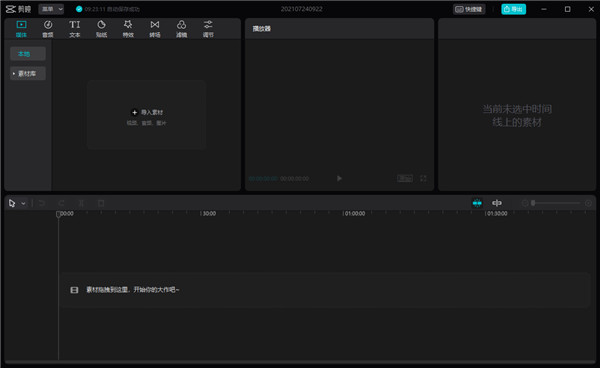Image resolution: width=600 pixels, height=368 pixels.
Task: Click the timeline zoom in icon
Action: 589,203
